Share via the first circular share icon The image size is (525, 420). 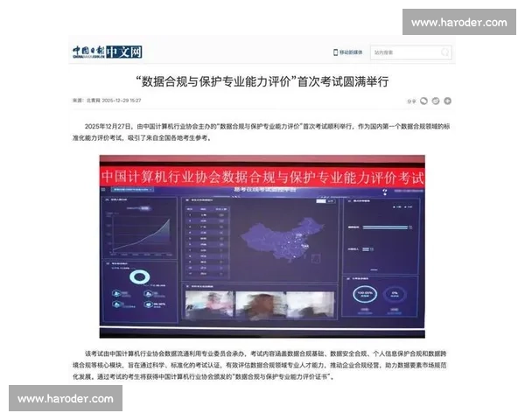point(423,101)
